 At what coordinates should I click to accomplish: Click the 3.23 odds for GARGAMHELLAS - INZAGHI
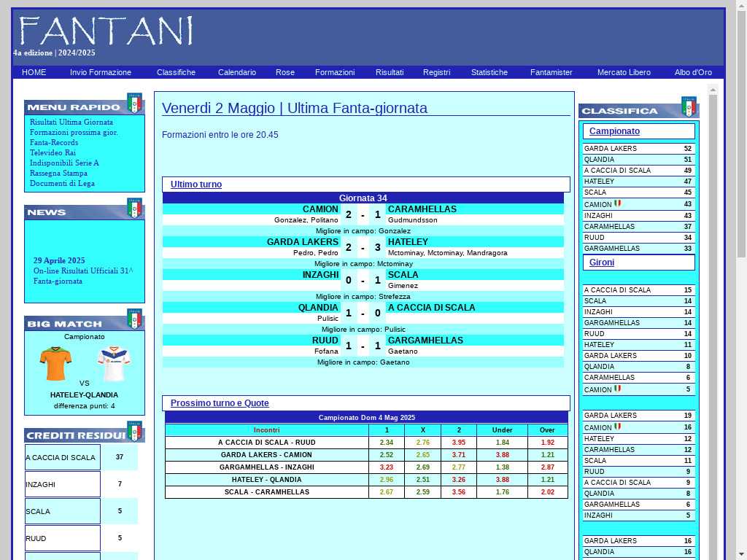[387, 467]
